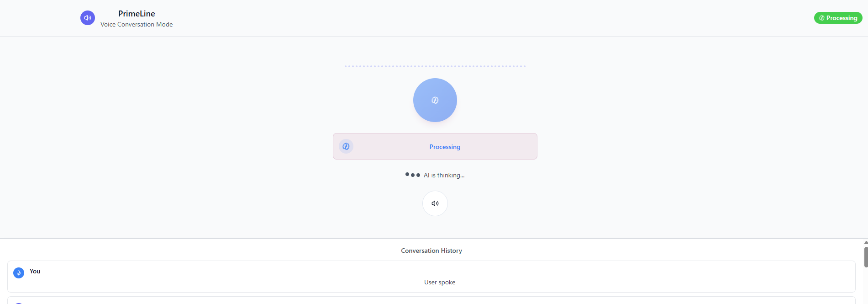Click the green Processing status badge
The image size is (868, 304).
point(838,18)
